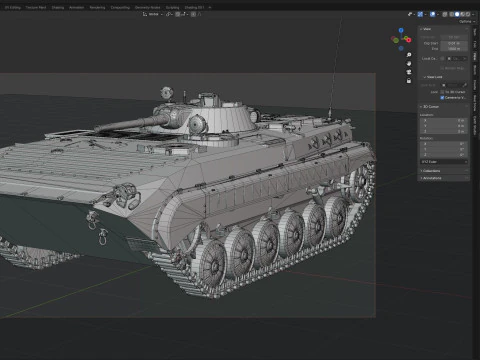Viewport: 480px width, 360px height.
Task: Click the 3D Cursor Location Z field
Action: coord(443,131)
